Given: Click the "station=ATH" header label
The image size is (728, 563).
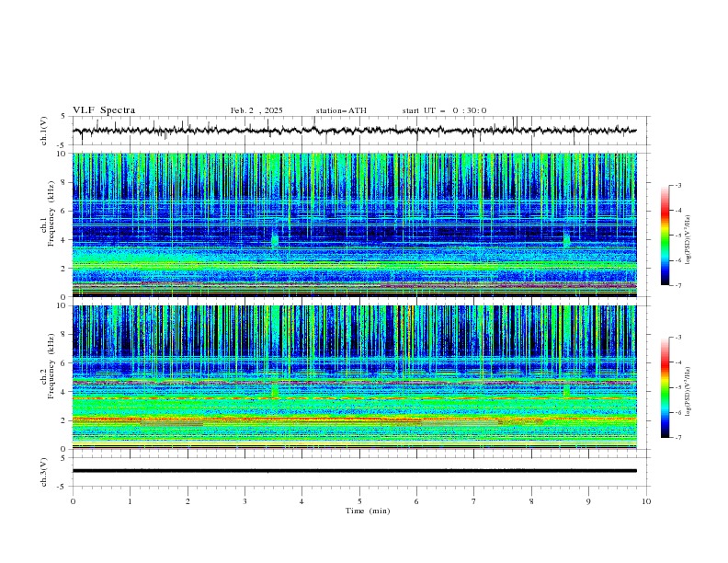Looking at the screenshot, I should pyautogui.click(x=341, y=110).
